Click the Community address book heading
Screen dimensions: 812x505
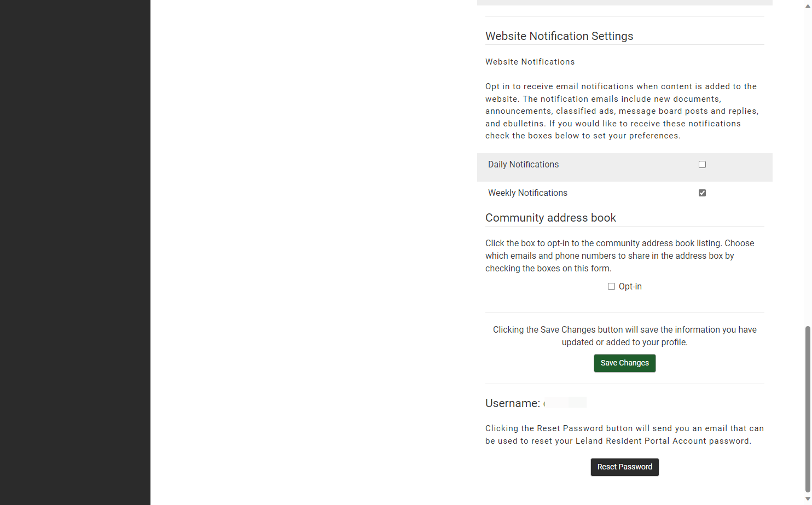[550, 218]
